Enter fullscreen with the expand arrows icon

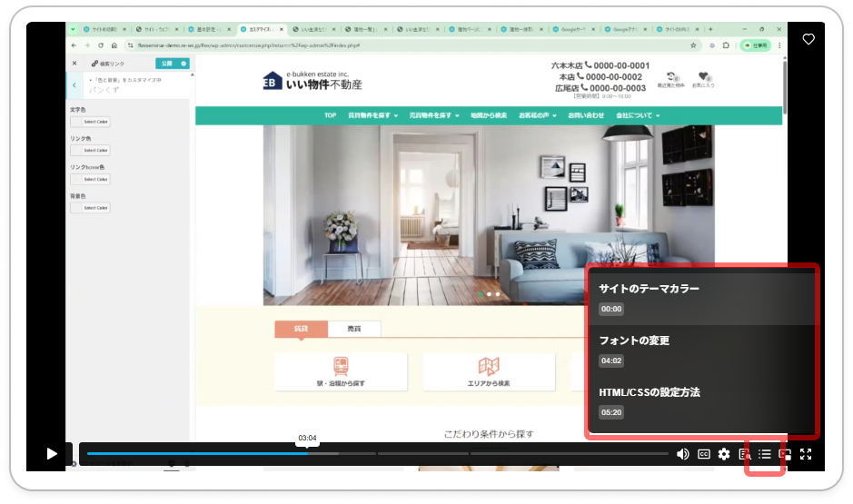pyautogui.click(x=806, y=454)
